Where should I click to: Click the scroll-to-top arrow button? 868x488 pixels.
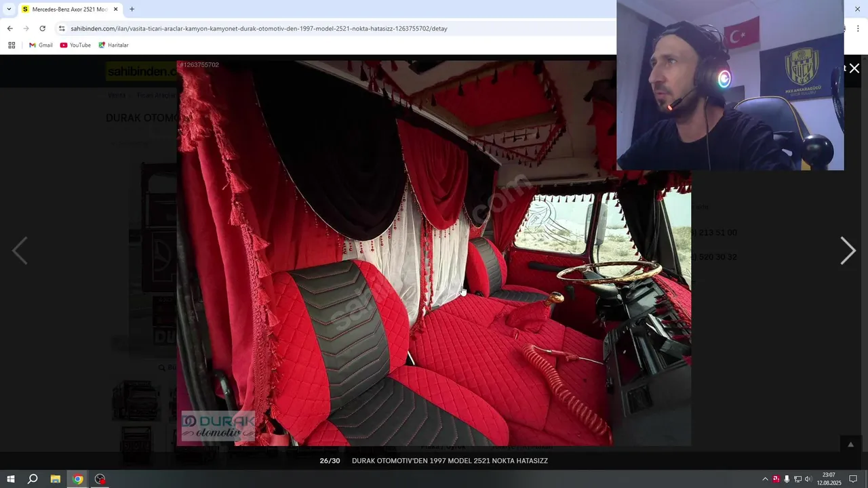[850, 445]
